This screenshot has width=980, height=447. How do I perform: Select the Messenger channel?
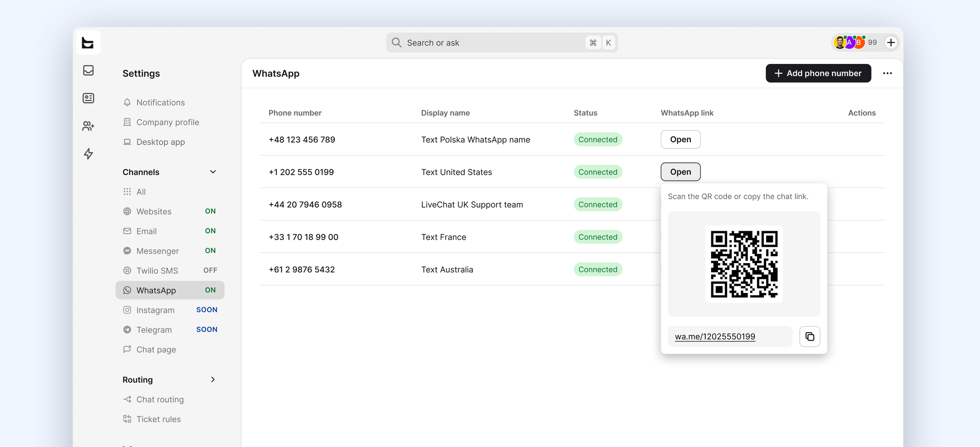click(x=157, y=251)
